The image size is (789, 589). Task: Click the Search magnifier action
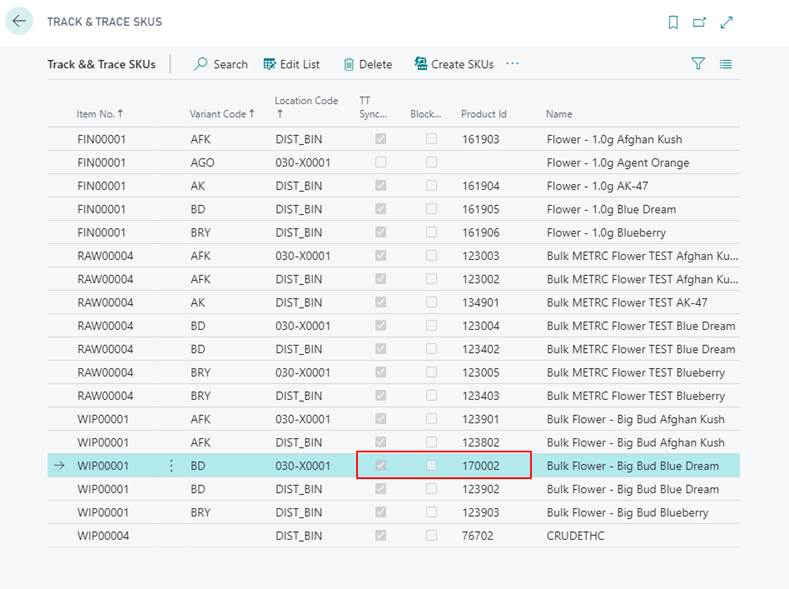[220, 64]
